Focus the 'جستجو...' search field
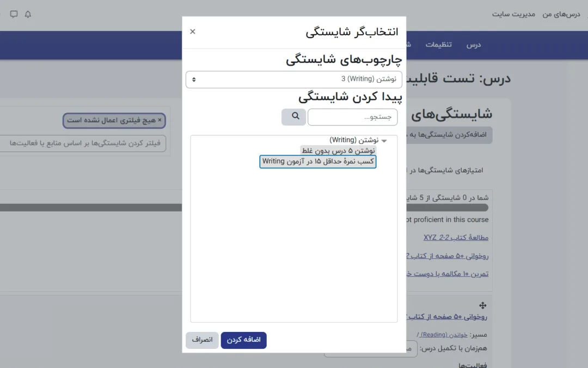This screenshot has height=368, width=588. click(x=352, y=117)
